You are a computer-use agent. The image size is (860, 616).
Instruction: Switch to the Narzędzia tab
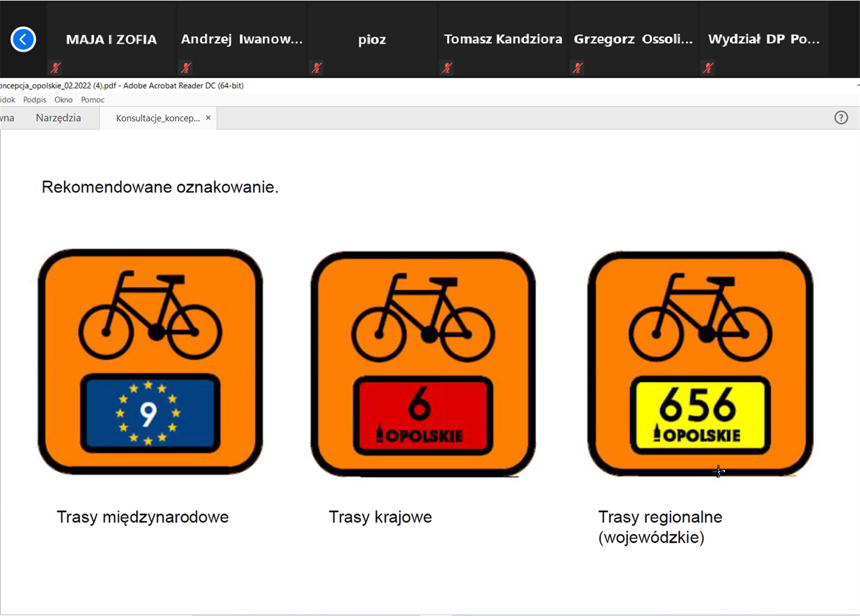58,118
